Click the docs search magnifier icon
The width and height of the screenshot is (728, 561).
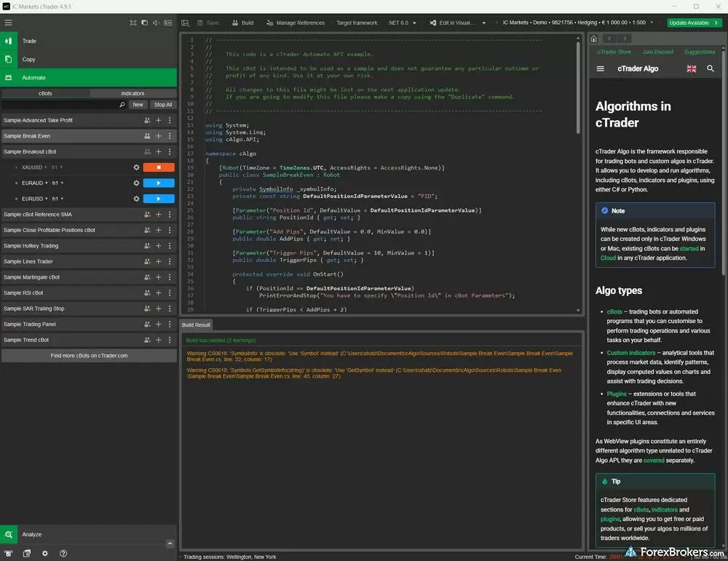click(x=711, y=68)
